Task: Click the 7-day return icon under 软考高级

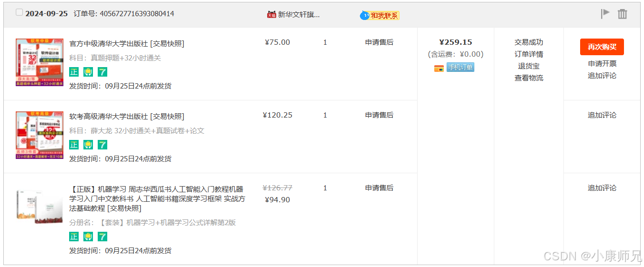Action: coord(102,145)
